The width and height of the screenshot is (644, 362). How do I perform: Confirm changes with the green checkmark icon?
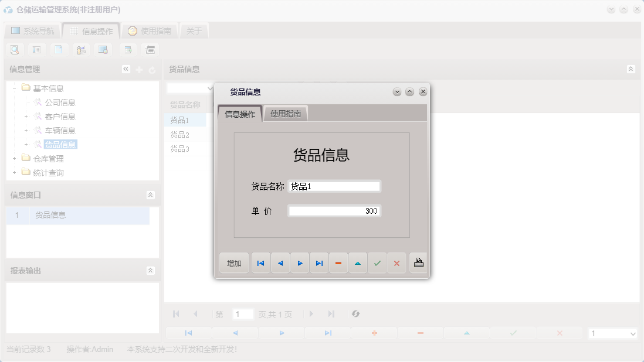click(x=377, y=263)
